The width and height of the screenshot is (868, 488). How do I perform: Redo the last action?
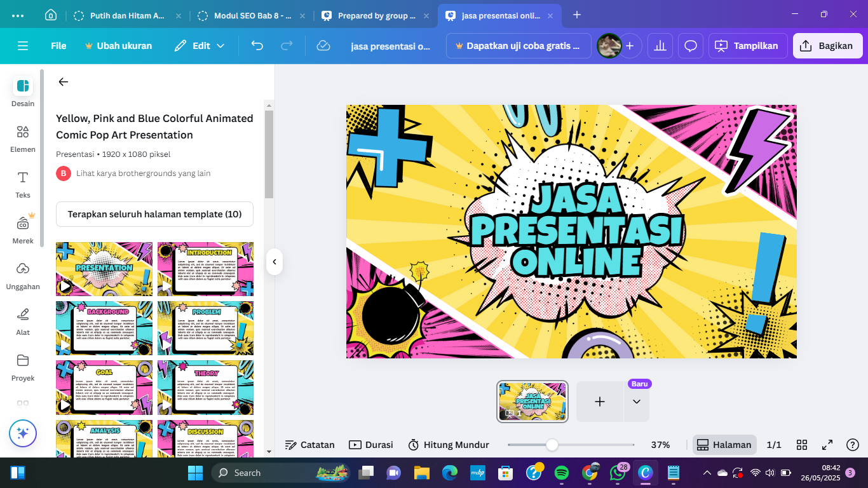coord(287,46)
